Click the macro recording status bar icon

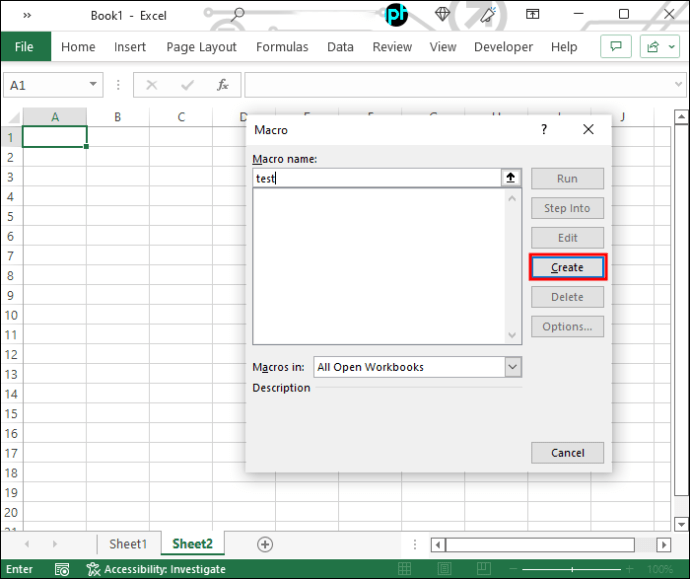coord(62,569)
